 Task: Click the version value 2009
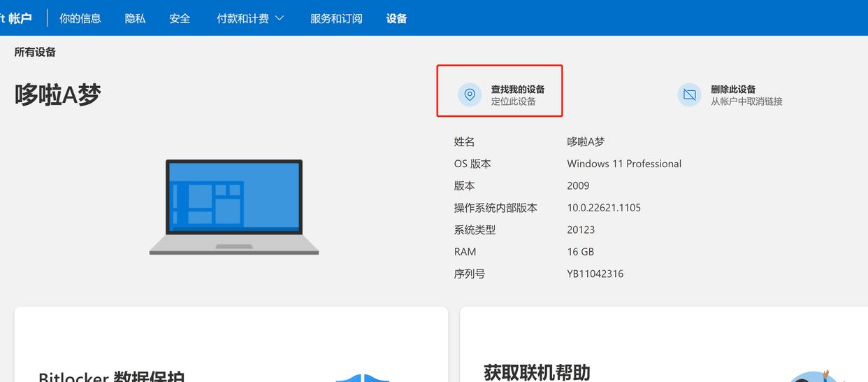pyautogui.click(x=578, y=185)
